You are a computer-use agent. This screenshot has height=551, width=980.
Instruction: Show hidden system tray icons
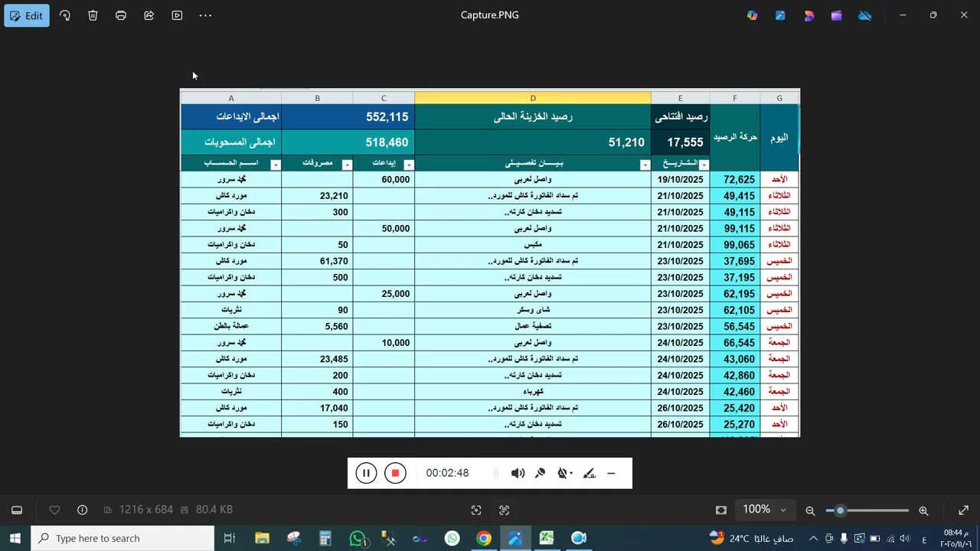[813, 538]
